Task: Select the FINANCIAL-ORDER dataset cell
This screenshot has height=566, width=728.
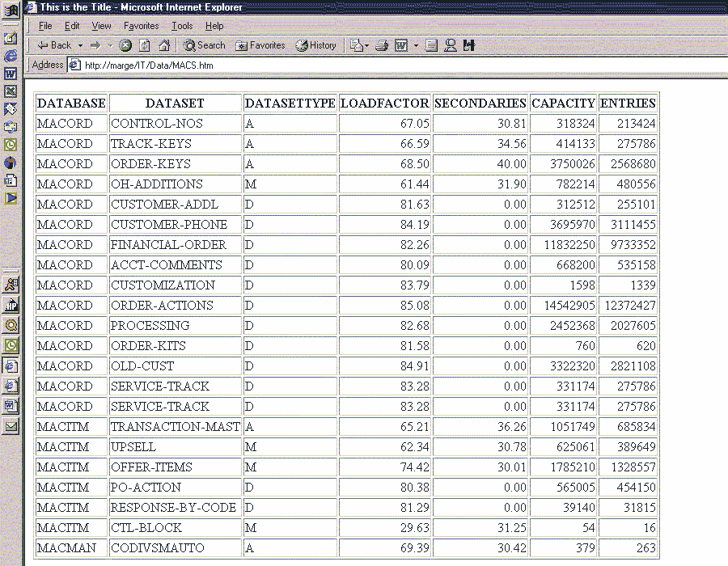Action: tap(176, 245)
